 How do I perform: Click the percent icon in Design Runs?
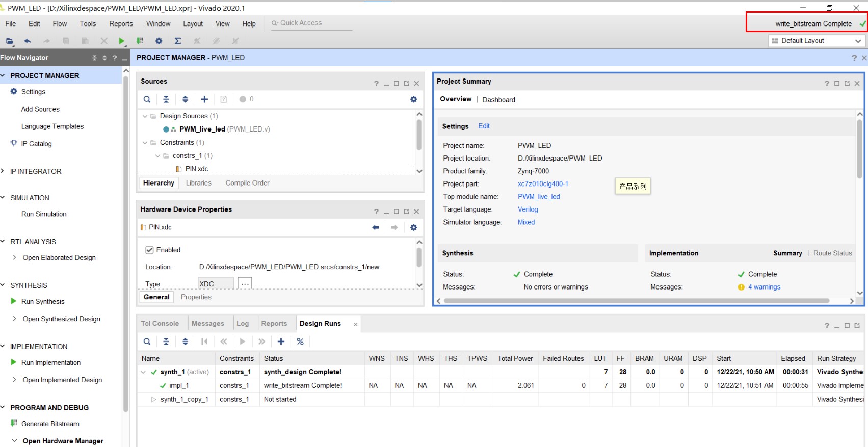tap(300, 341)
